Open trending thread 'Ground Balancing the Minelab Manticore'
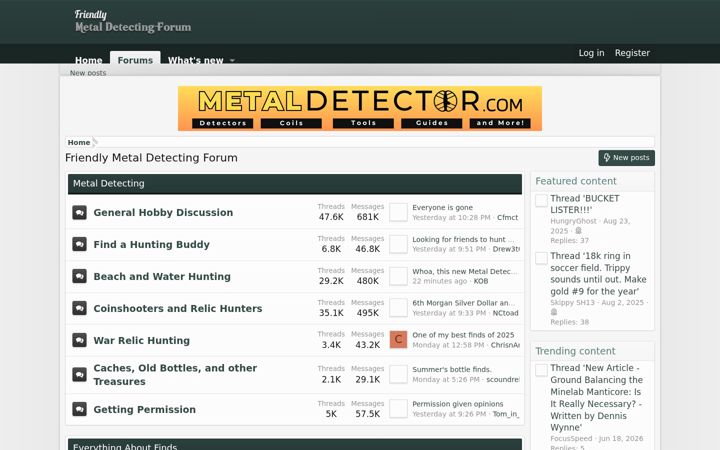 click(596, 398)
